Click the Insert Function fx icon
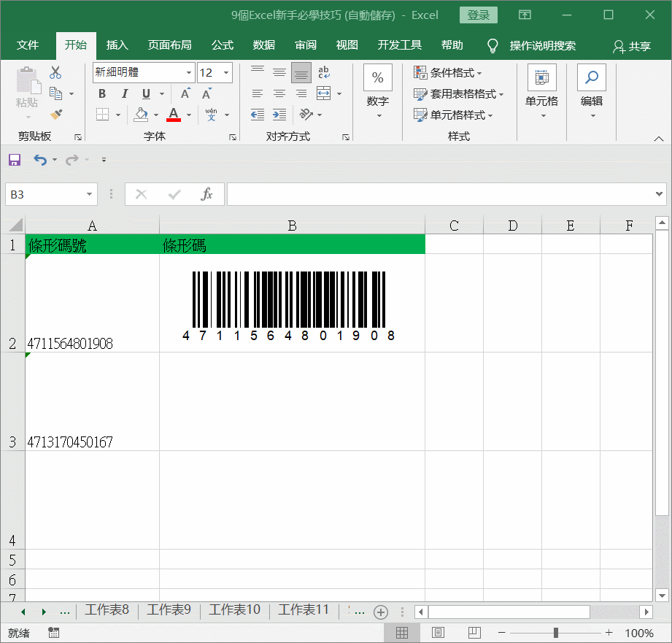This screenshot has width=672, height=643. tap(206, 194)
